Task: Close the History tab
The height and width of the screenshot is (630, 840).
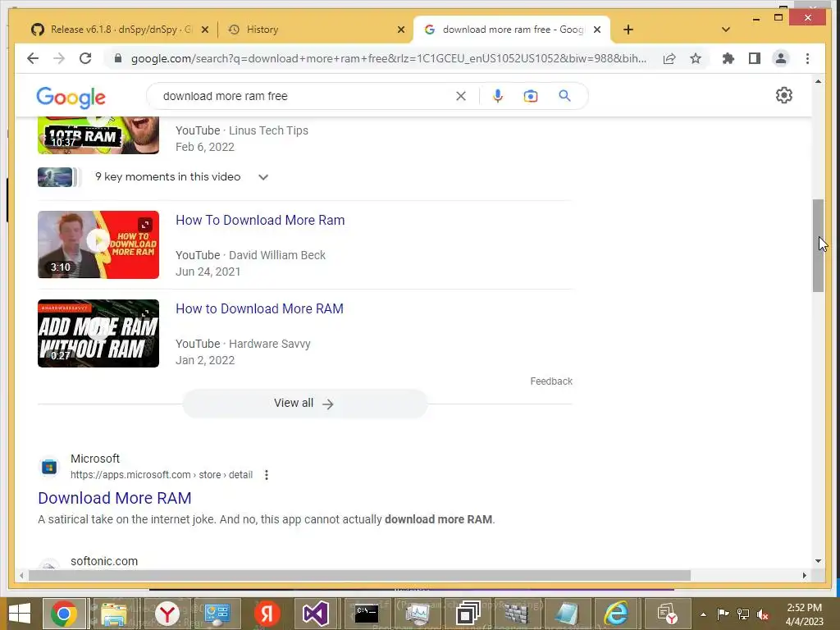Action: pyautogui.click(x=400, y=30)
